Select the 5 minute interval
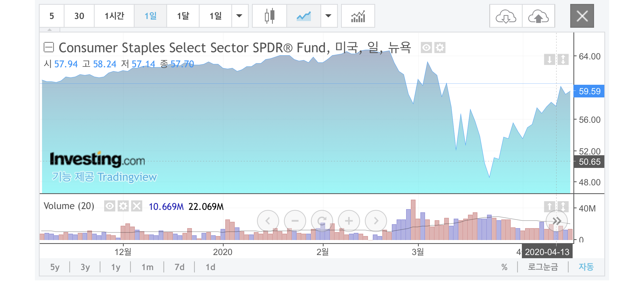Image resolution: width=644 pixels, height=297 pixels. [52, 16]
